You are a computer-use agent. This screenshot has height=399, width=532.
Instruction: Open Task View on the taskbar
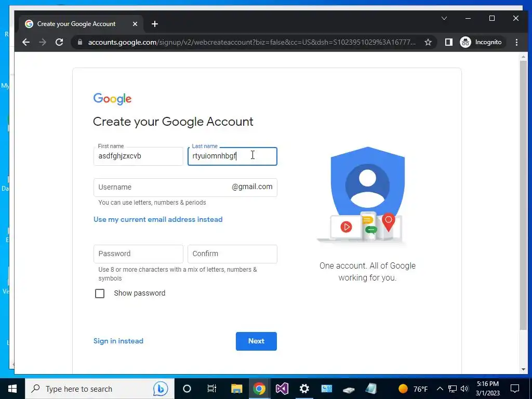coord(212,389)
